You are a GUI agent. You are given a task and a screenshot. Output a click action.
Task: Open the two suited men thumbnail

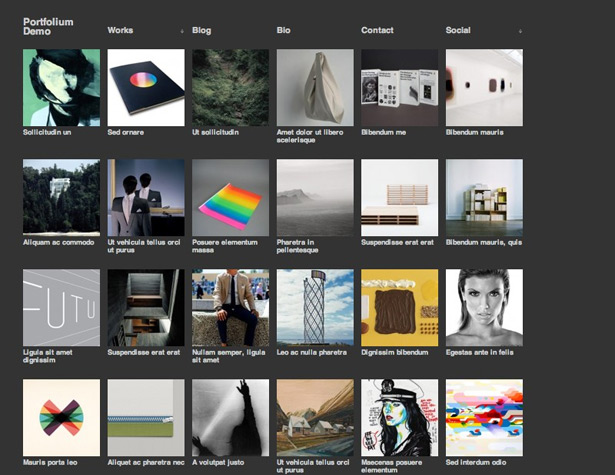[x=146, y=197]
